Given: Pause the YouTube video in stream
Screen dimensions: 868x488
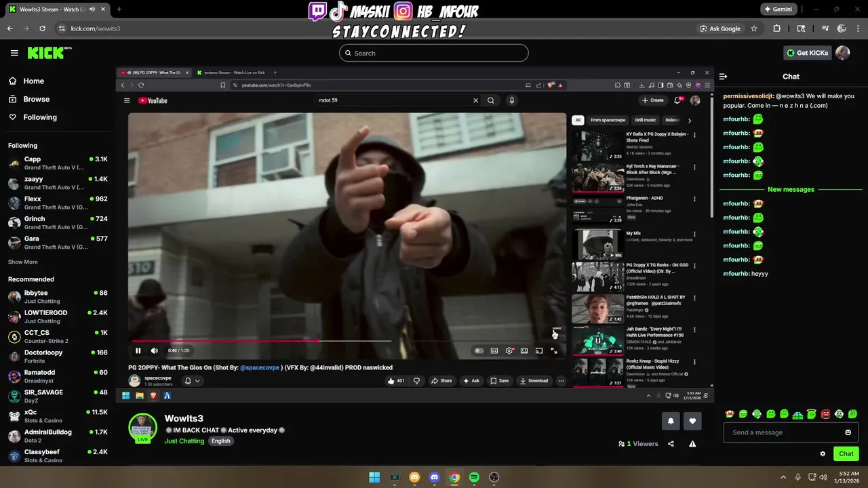Looking at the screenshot, I should (x=138, y=350).
